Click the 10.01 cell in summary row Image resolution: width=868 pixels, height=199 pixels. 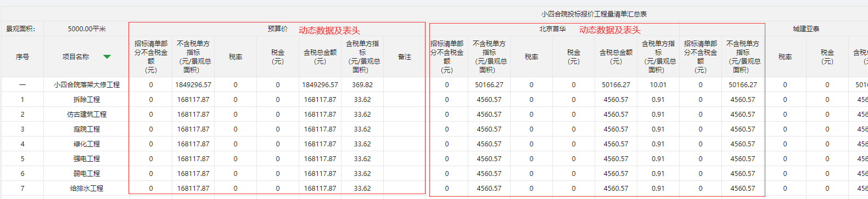pos(658,85)
